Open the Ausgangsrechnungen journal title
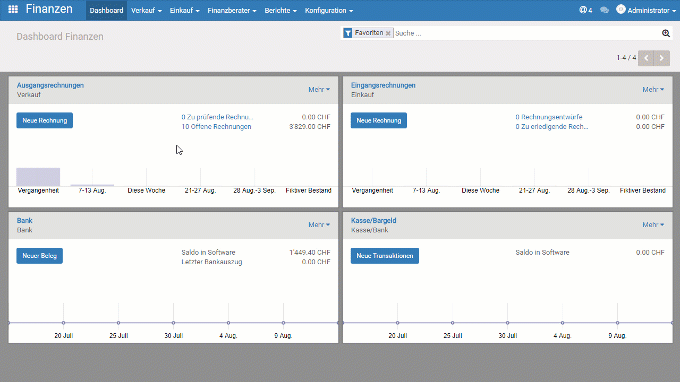Viewport: 680px width, 382px height. [50, 85]
